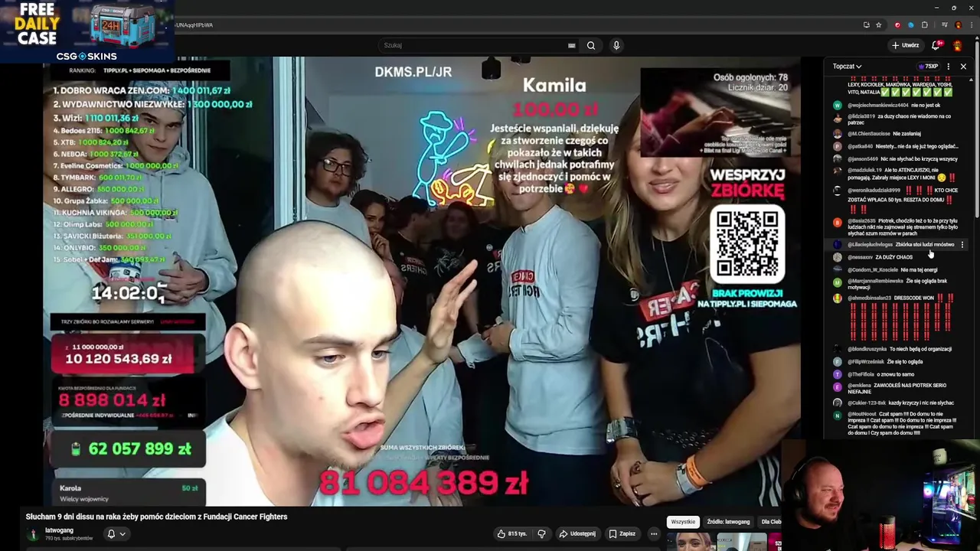The image size is (980, 551).
Task: Click @nessaxxv message ZA DUŻY CHAOS
Action: coord(893,257)
